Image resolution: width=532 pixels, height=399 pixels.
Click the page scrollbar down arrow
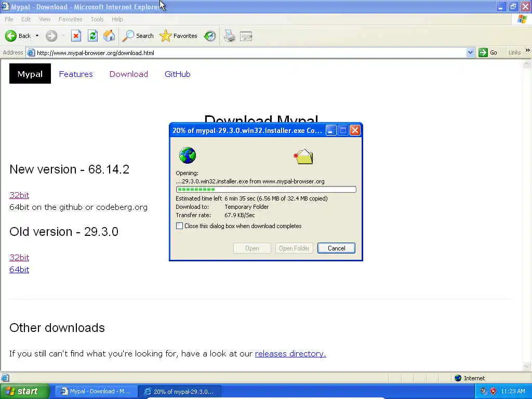527,366
